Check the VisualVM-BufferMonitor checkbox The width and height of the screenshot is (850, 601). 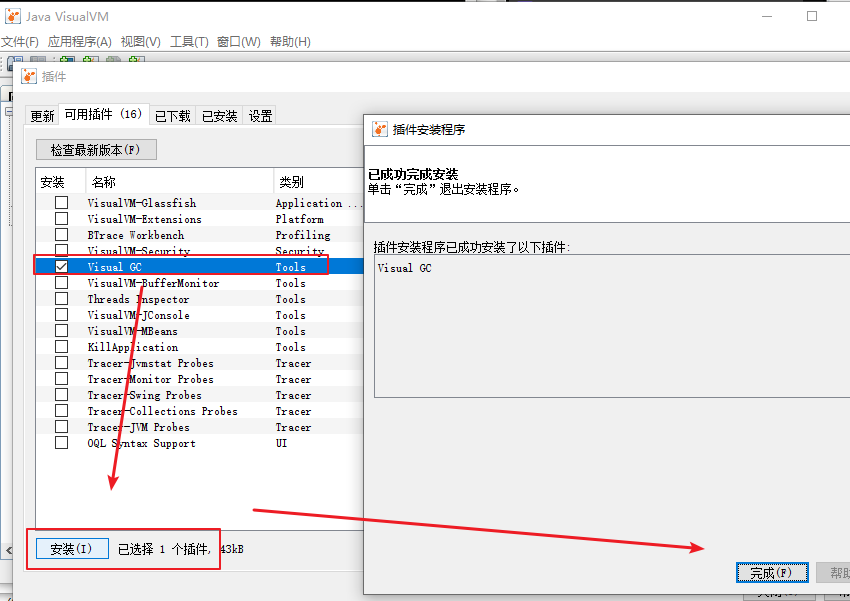tap(62, 283)
